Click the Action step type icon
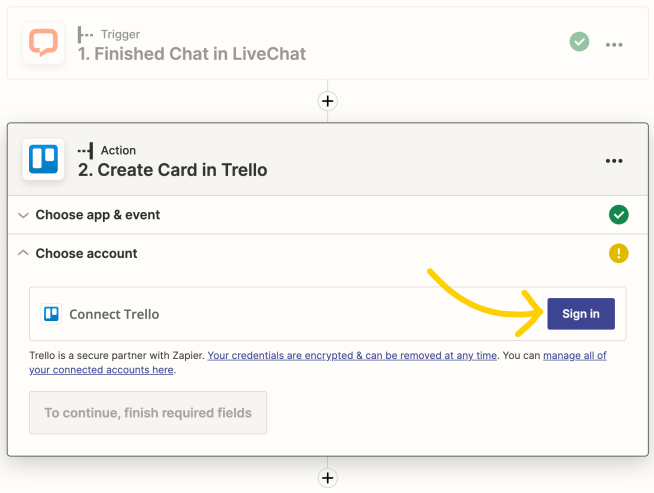Screen dimensions: 654x493 [x=86, y=150]
